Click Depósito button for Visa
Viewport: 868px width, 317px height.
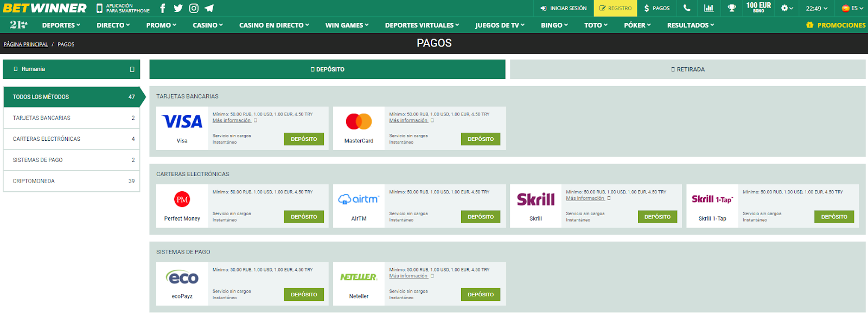click(304, 139)
